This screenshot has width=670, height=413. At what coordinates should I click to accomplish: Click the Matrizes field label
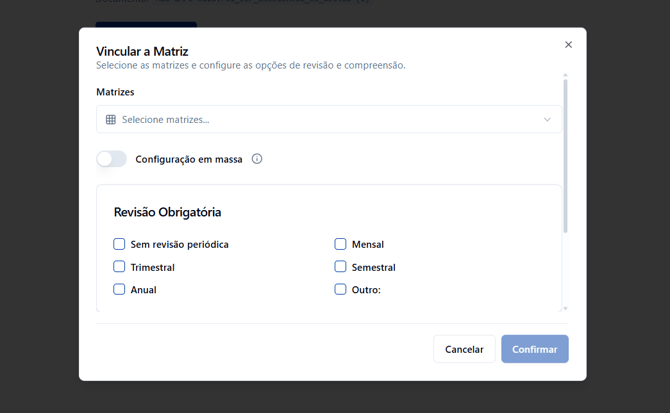(x=115, y=92)
